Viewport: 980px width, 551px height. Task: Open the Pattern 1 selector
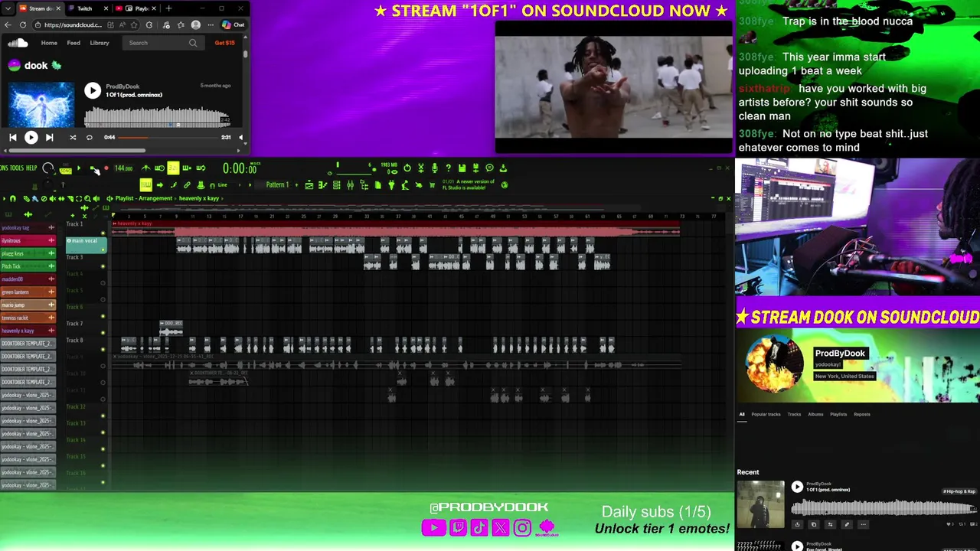(x=277, y=184)
